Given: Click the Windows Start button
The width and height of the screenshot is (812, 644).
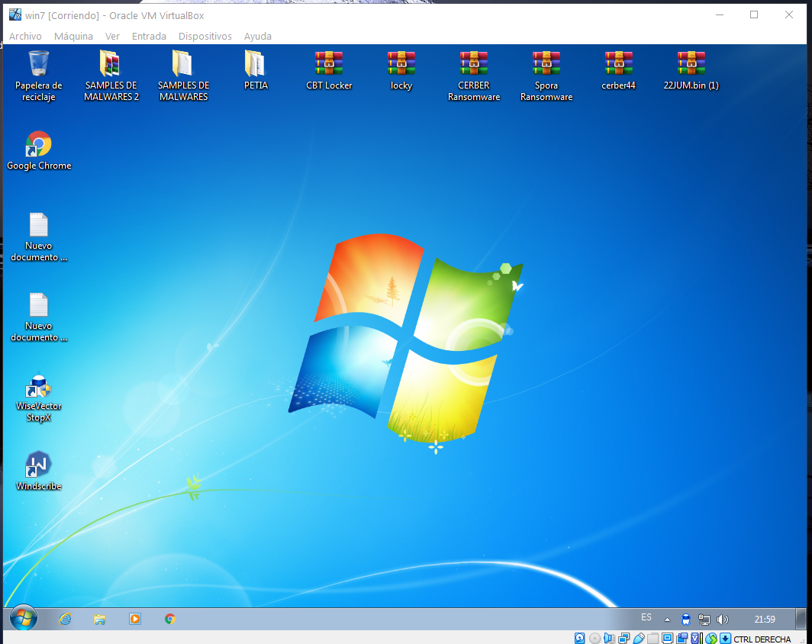Looking at the screenshot, I should click(x=24, y=619).
